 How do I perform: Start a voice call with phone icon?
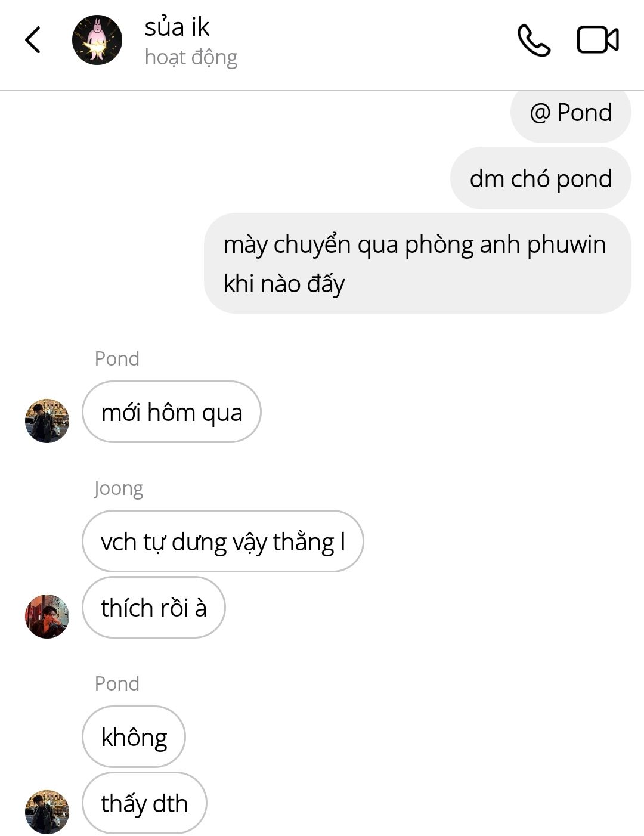pos(534,40)
